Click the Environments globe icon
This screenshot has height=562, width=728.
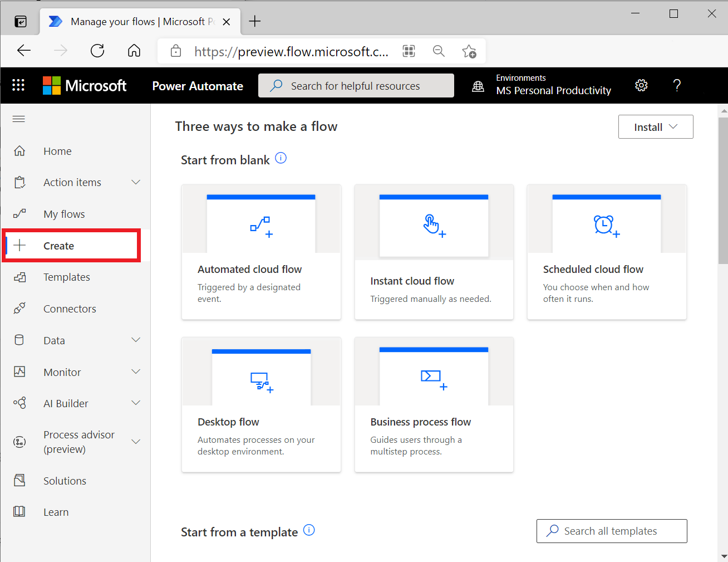[478, 86]
